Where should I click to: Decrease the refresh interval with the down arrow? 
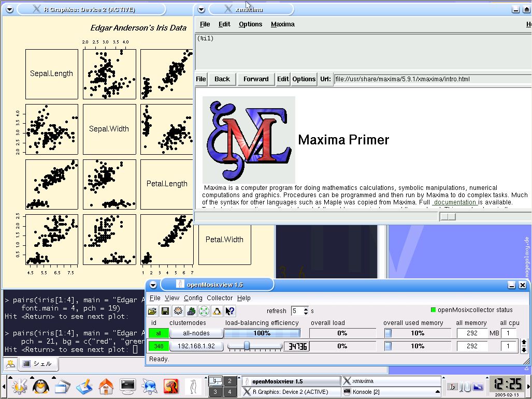point(306,313)
